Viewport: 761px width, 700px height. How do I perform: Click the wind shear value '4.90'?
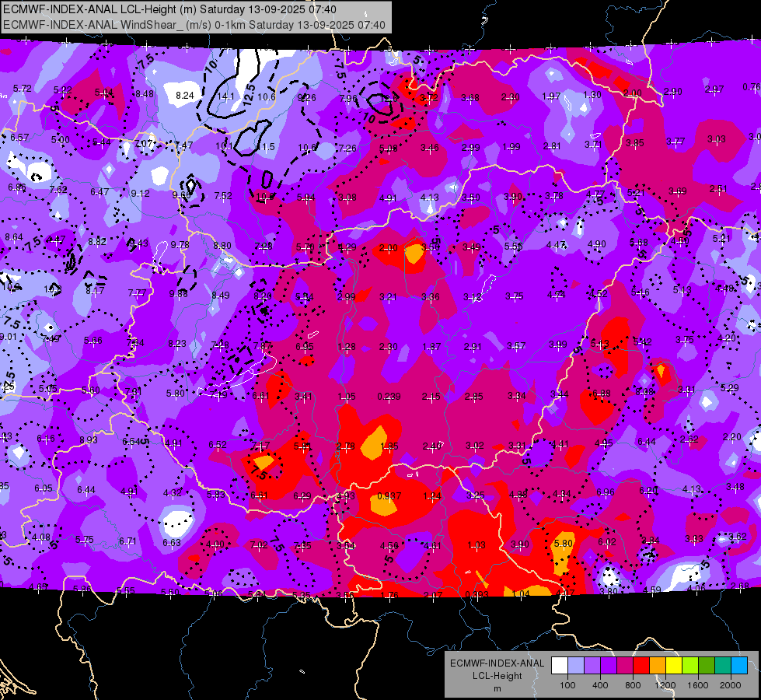(596, 244)
